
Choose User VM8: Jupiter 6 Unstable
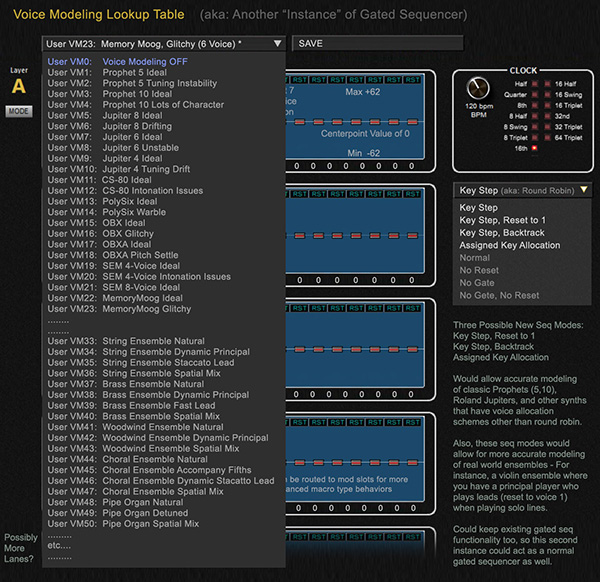[113, 147]
